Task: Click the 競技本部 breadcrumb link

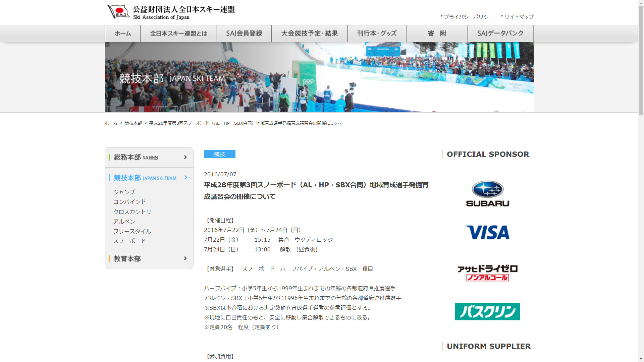Action: pos(133,123)
